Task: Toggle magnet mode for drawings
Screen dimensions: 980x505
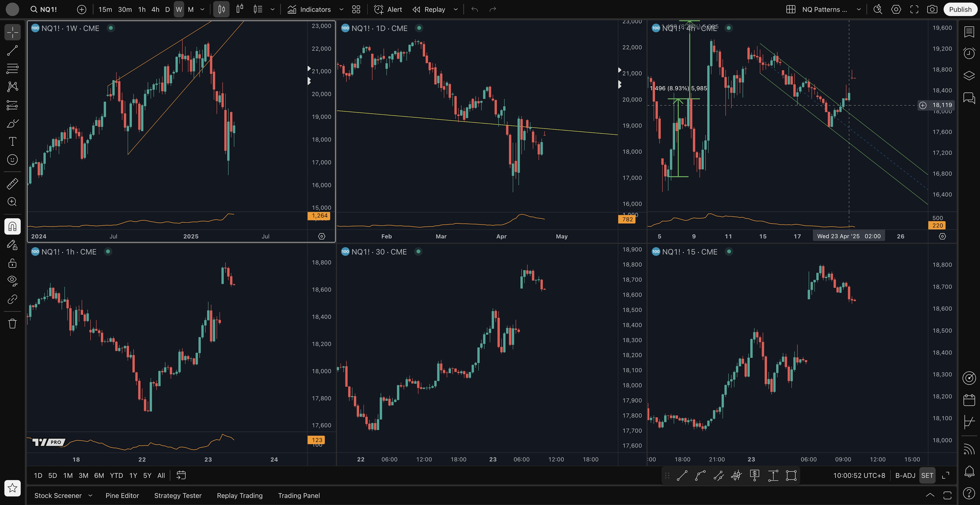Action: click(12, 227)
